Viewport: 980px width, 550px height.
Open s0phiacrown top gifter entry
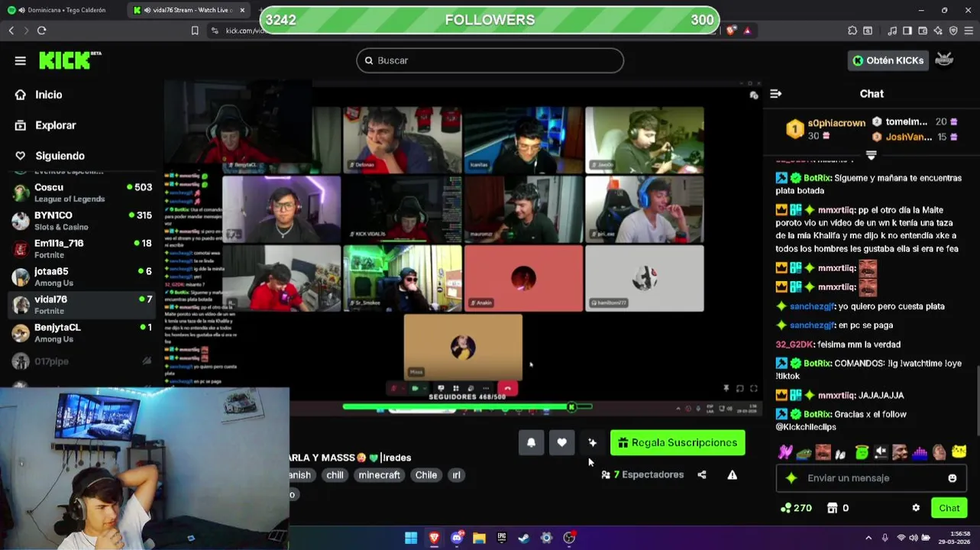[x=826, y=129]
